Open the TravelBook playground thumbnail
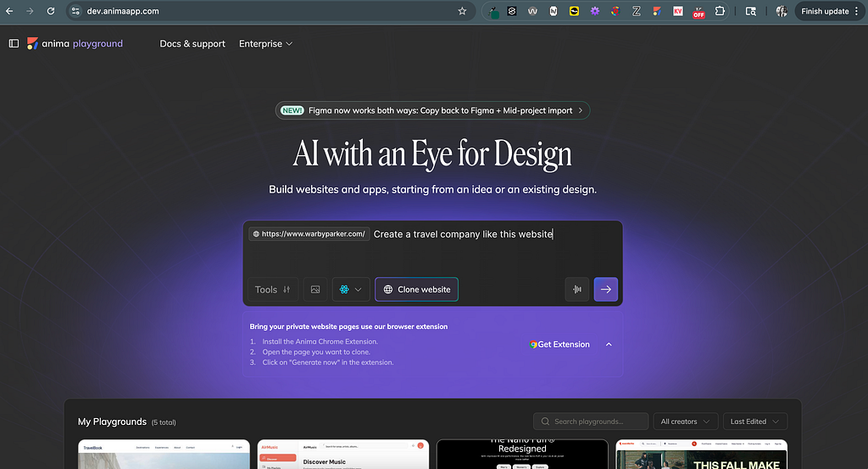This screenshot has height=469, width=868. coord(164,454)
